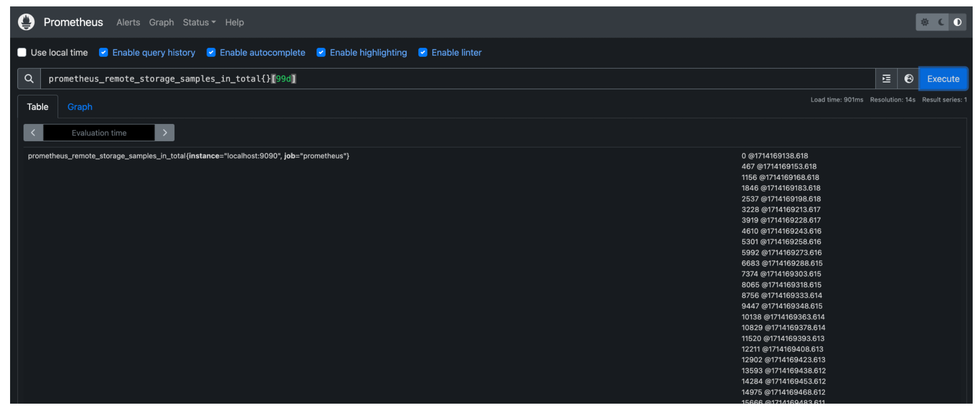Viewport: 980px width, 411px height.
Task: Open the Status dropdown menu
Action: tap(199, 22)
